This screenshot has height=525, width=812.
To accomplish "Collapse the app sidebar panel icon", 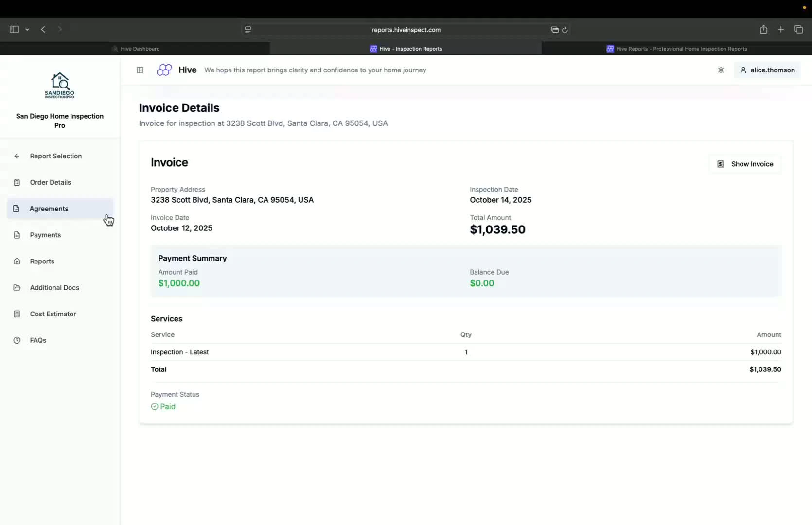I will click(140, 70).
